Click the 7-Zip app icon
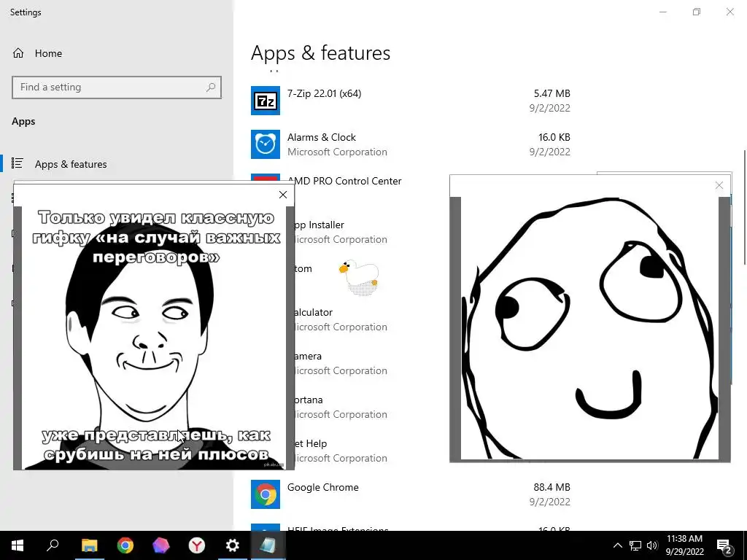747x560 pixels. pyautogui.click(x=266, y=101)
